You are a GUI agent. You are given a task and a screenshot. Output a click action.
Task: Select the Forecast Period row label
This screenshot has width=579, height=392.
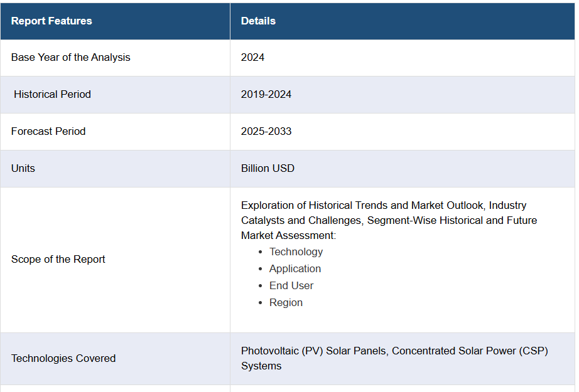tap(48, 131)
